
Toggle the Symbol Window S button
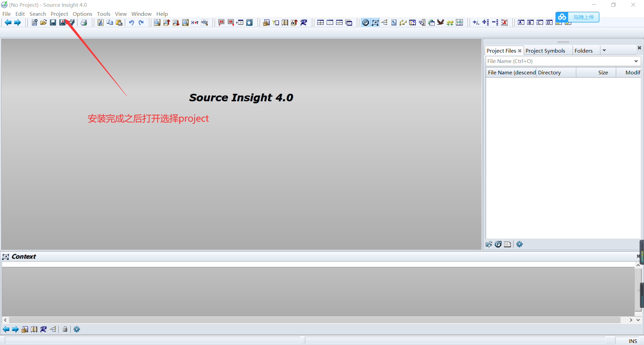(394, 22)
